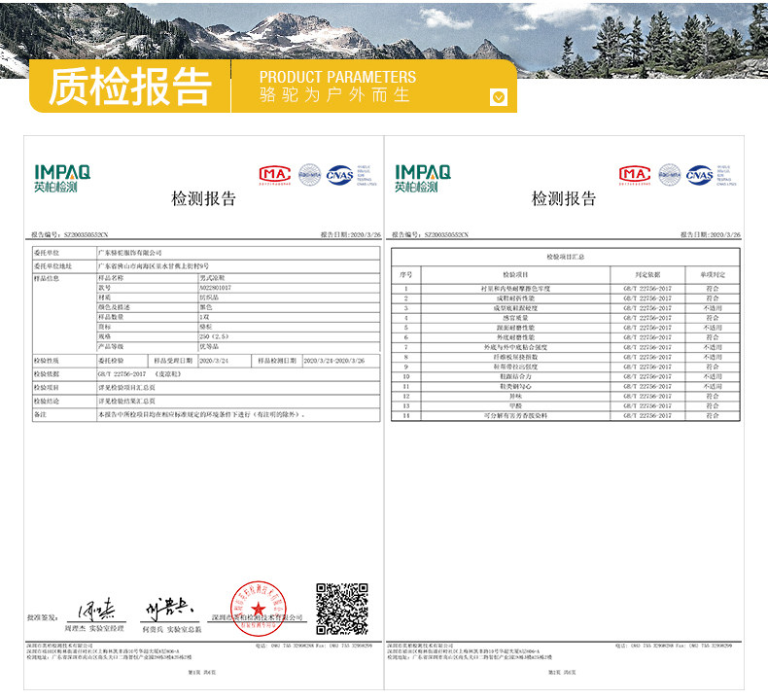The height and width of the screenshot is (700, 768).
Task: Click the 检测报告 title on the left report
Action: [203, 198]
